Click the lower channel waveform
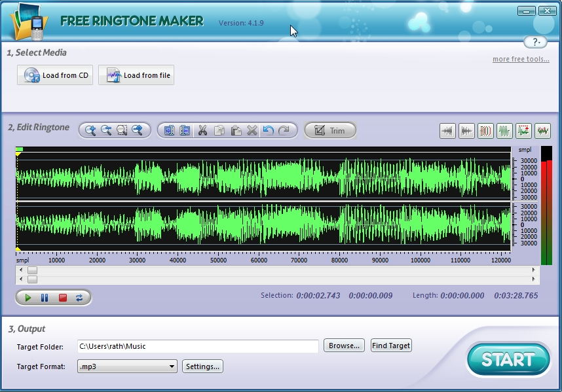 pos(263,225)
